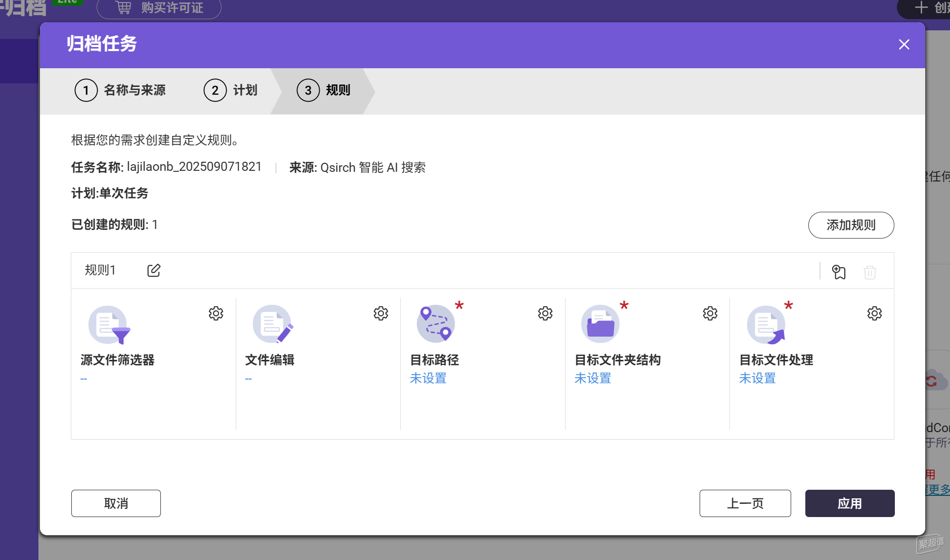Open settings gear for 目标文件处理

point(874,313)
